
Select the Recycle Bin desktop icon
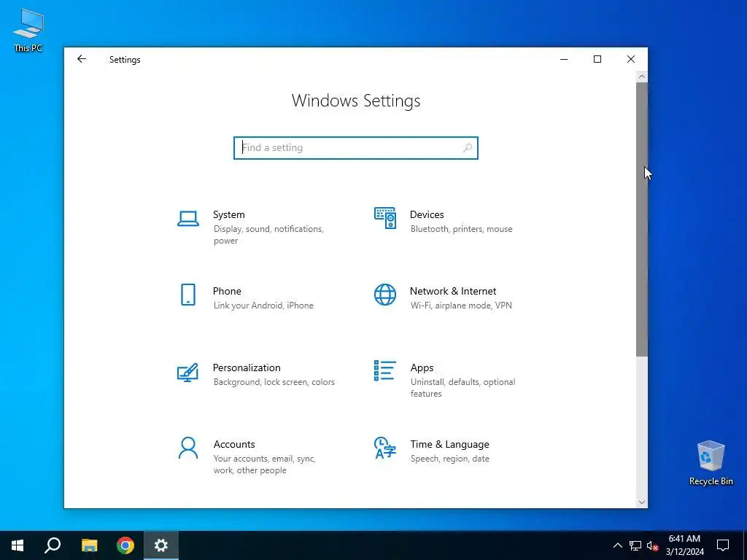(x=711, y=462)
